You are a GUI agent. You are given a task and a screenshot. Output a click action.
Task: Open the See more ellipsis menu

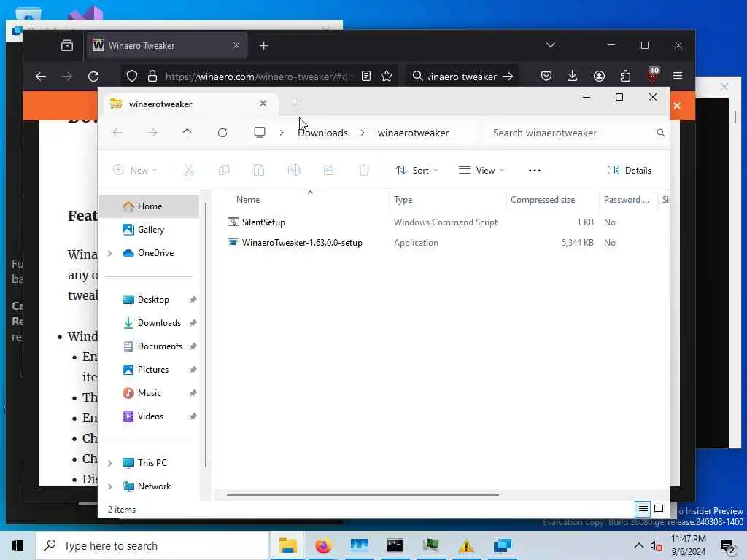[535, 171]
